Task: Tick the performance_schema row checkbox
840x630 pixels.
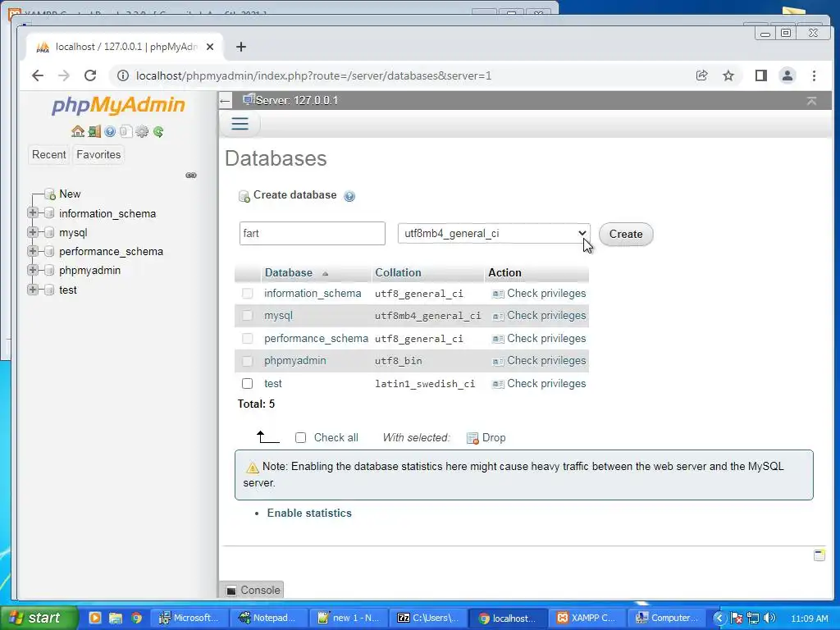Action: [x=247, y=339]
